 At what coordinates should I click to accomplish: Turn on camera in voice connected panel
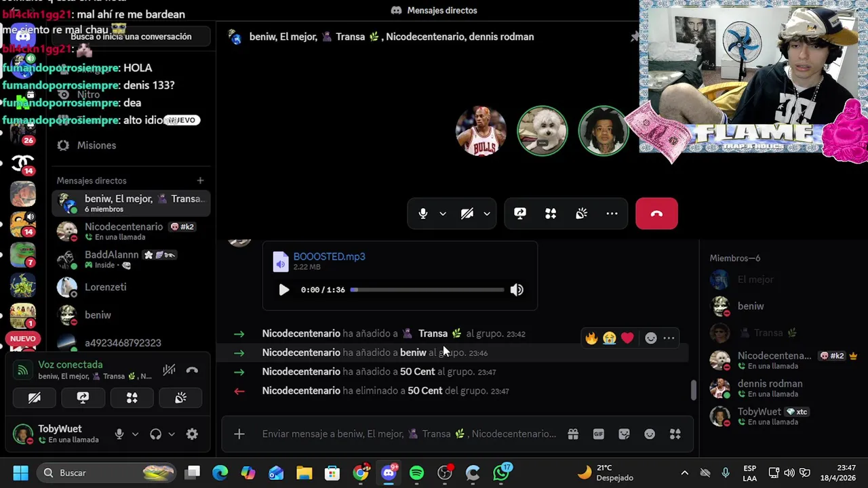(x=34, y=398)
